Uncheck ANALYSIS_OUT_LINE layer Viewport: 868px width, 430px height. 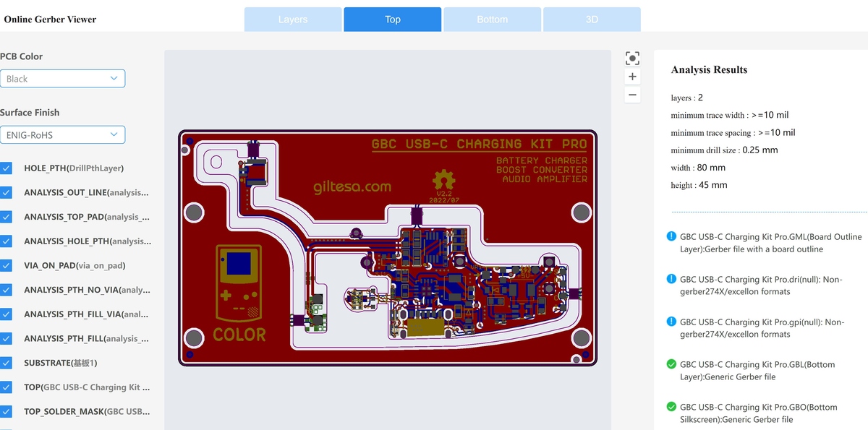tap(7, 192)
